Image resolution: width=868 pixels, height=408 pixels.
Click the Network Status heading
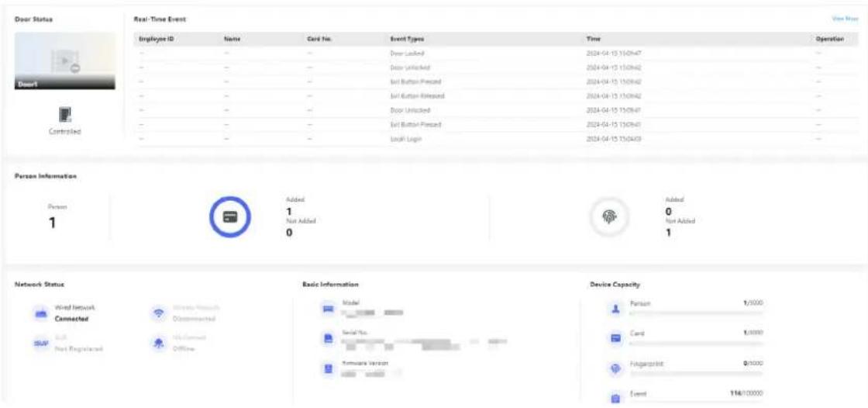click(x=40, y=285)
